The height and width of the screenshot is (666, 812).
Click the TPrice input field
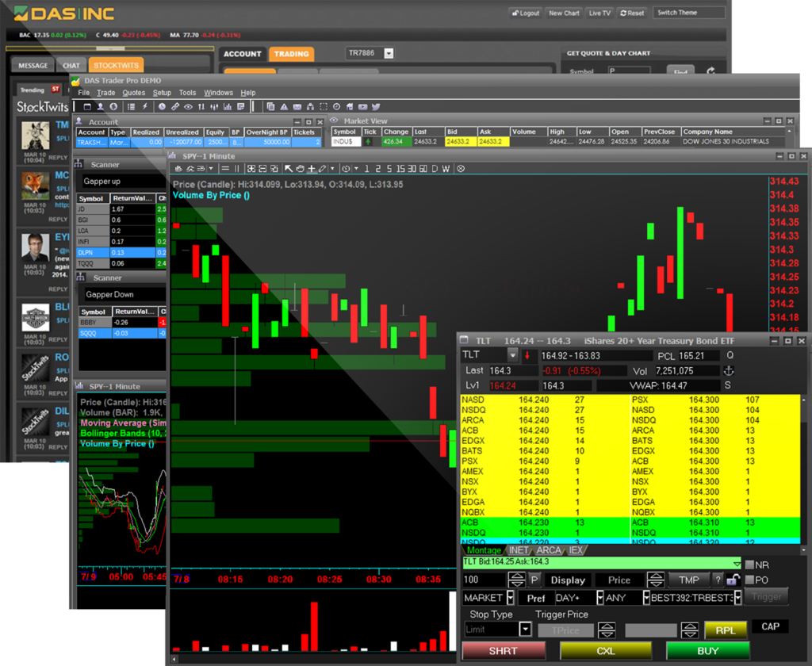tap(565, 630)
